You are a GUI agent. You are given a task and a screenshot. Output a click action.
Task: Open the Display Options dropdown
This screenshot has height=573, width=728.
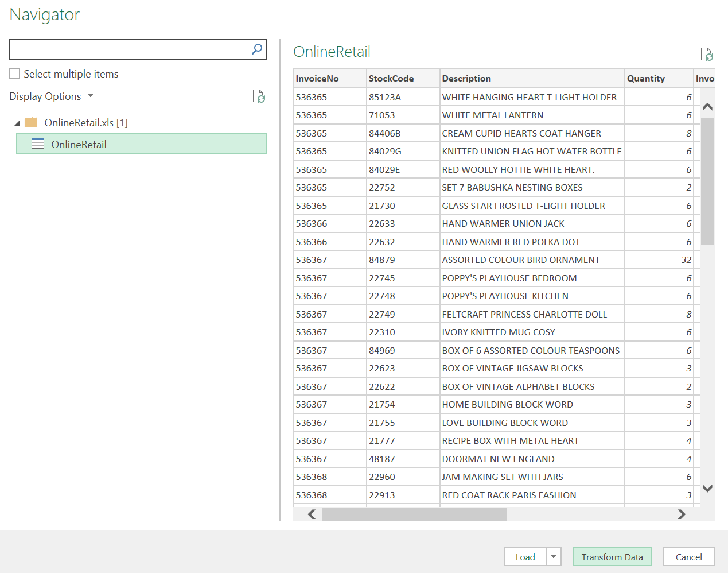coord(51,96)
